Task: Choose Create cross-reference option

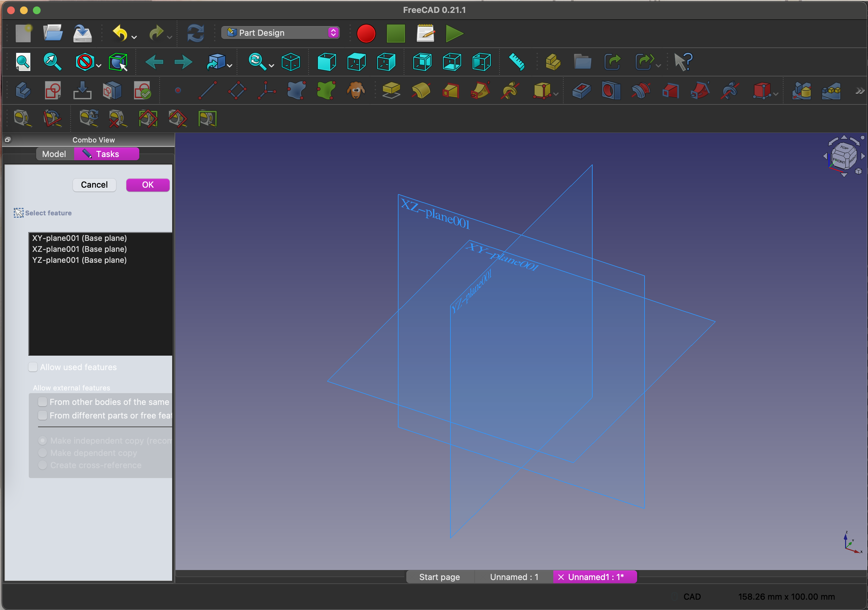Action: pos(43,465)
